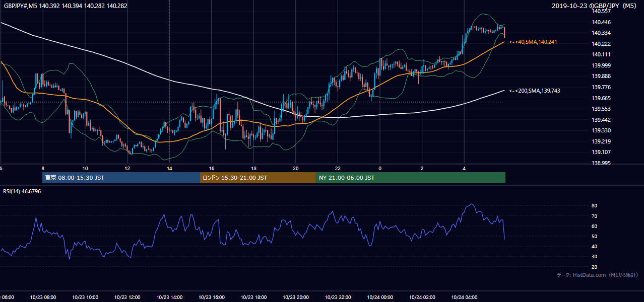This screenshot has width=644, height=302.
Task: Open the HistData.com data source credit
Action: click(597, 275)
